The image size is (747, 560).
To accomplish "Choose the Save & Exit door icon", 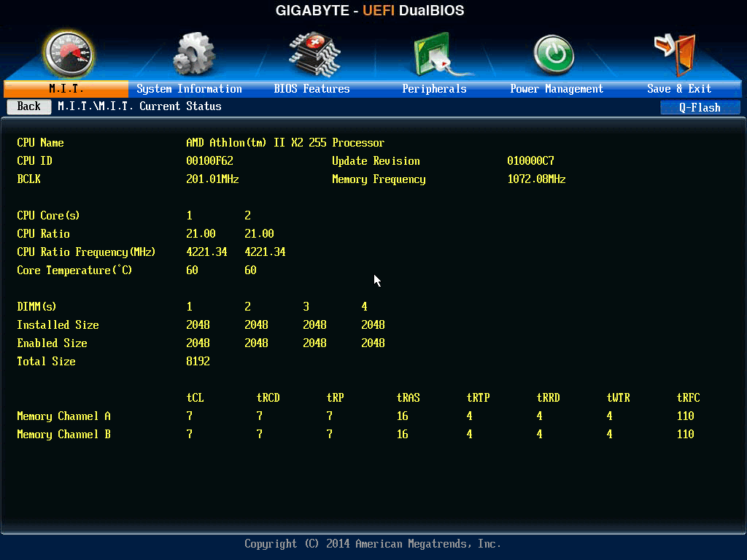I will [x=676, y=54].
